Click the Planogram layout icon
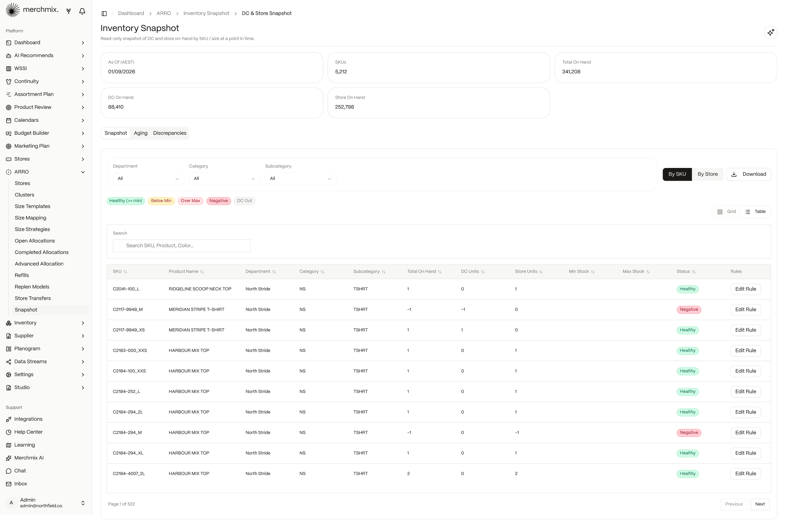The image size is (786, 532). pos(9,349)
